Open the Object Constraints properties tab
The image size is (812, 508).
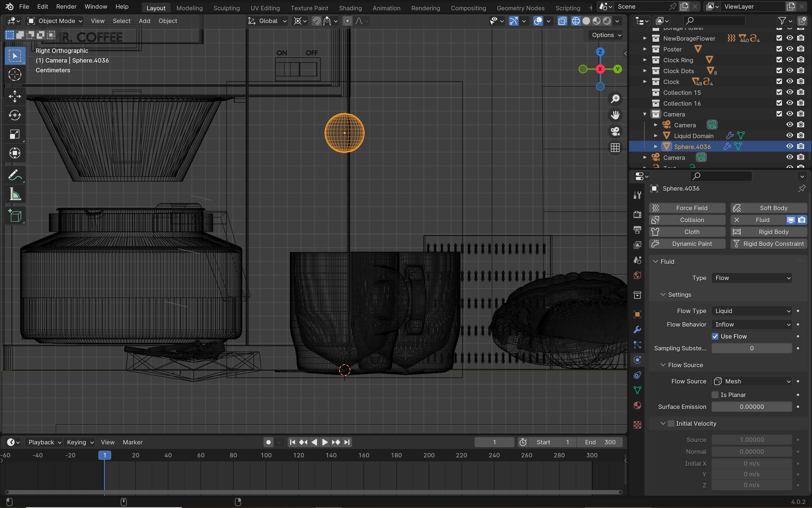pyautogui.click(x=637, y=375)
